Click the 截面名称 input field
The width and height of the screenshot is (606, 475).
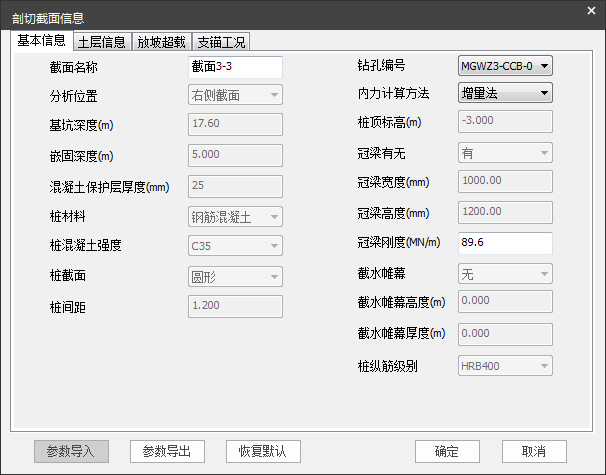(x=235, y=67)
